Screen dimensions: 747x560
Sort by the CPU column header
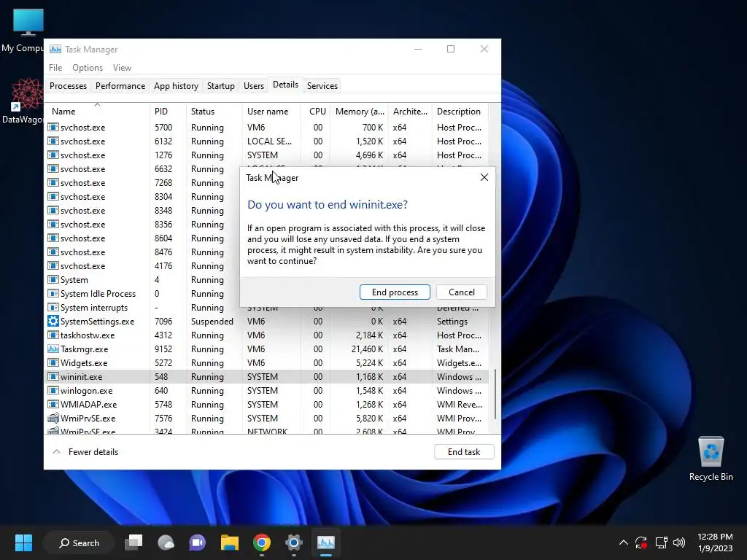pos(317,112)
